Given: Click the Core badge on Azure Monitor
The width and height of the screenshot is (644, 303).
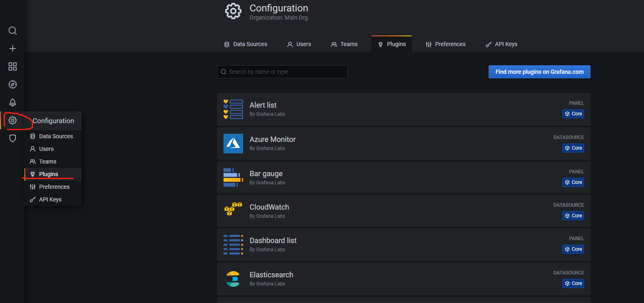Looking at the screenshot, I should click(x=573, y=148).
